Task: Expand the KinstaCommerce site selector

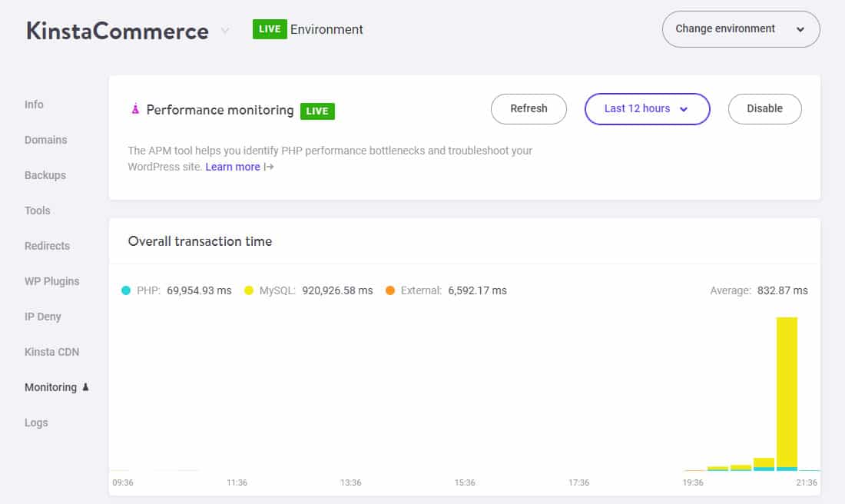Action: tap(224, 31)
